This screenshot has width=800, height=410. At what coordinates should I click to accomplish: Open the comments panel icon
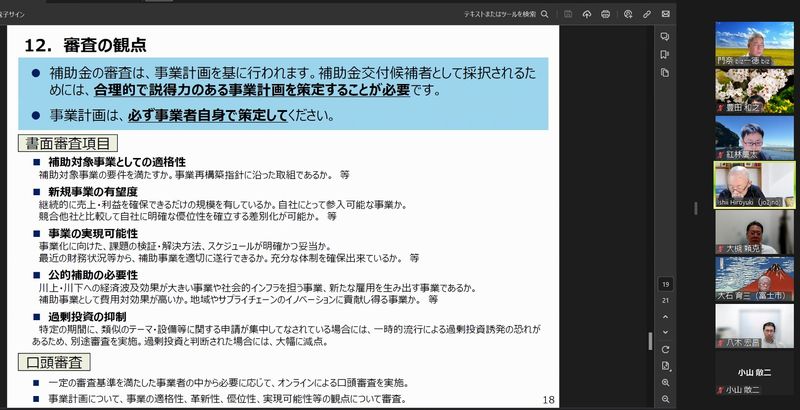(665, 36)
